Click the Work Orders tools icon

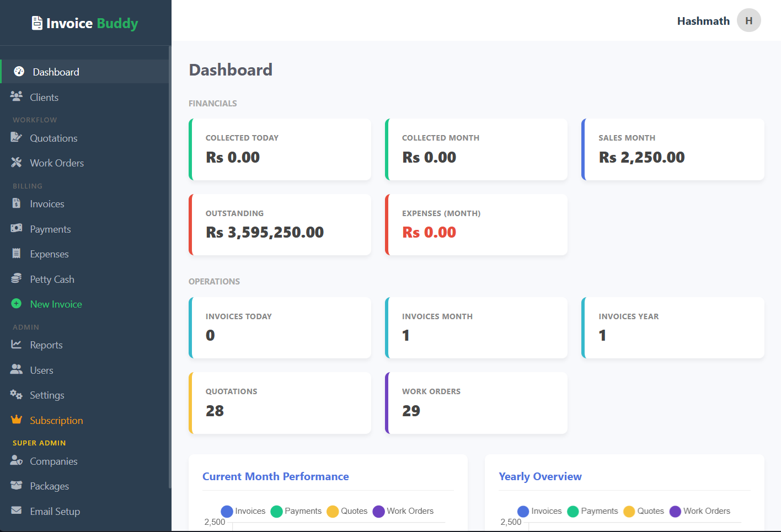(17, 162)
